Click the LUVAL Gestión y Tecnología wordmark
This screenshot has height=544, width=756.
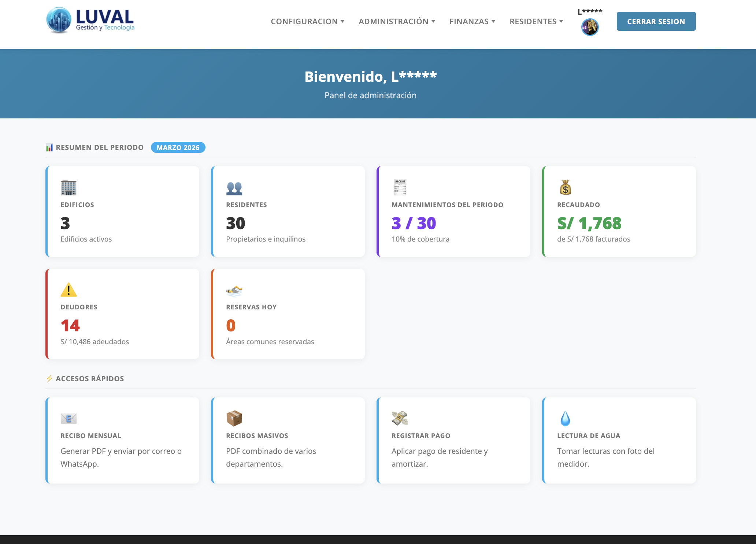coord(105,20)
